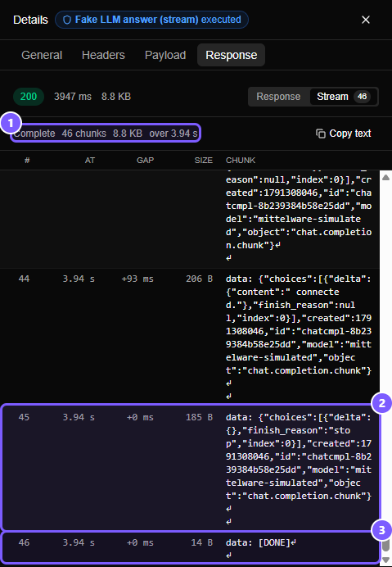Click the SIZE column header
This screenshot has height=567, width=392.
[204, 161]
